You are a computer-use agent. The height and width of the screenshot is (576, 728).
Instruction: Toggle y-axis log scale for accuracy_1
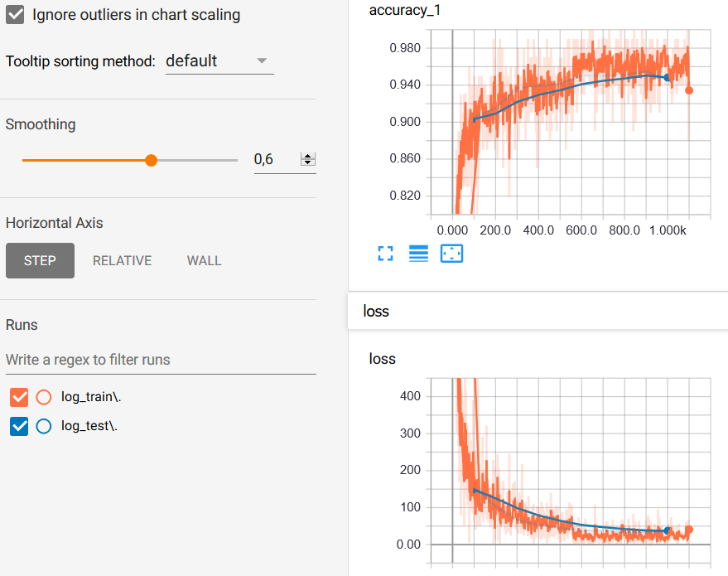(x=418, y=254)
